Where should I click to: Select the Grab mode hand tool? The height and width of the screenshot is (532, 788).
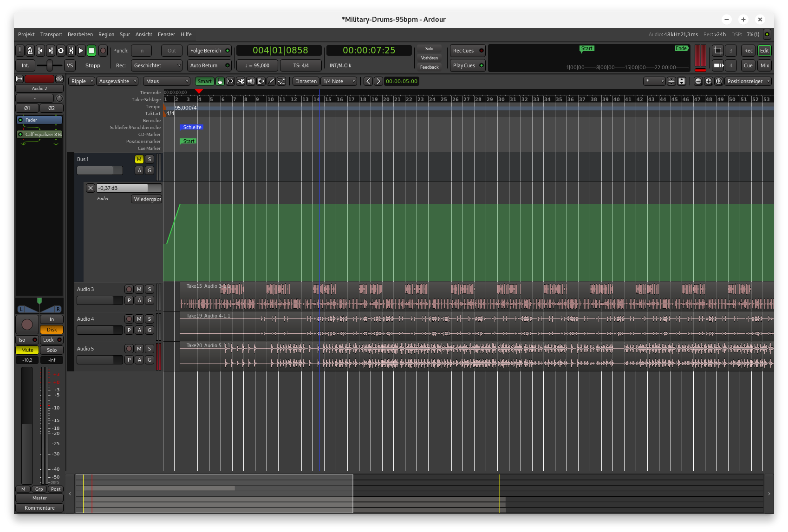click(220, 81)
